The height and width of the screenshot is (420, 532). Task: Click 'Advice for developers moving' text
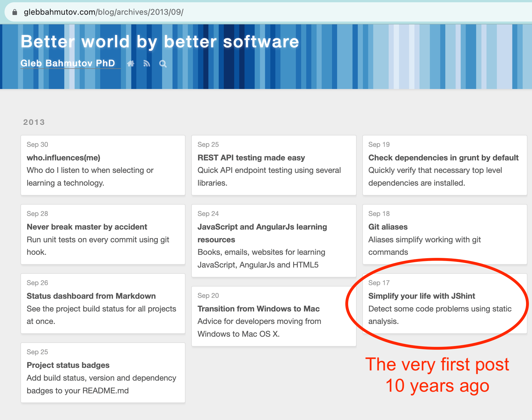point(259,328)
